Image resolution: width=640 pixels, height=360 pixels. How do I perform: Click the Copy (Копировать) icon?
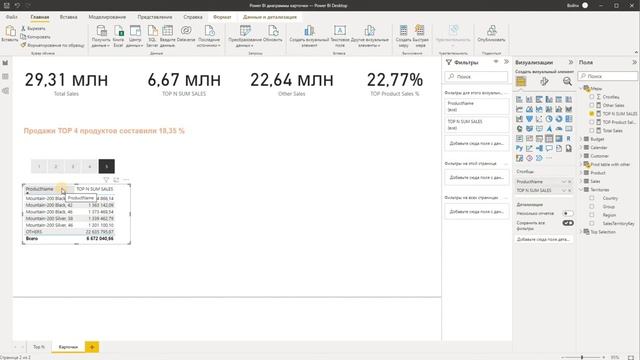23,37
